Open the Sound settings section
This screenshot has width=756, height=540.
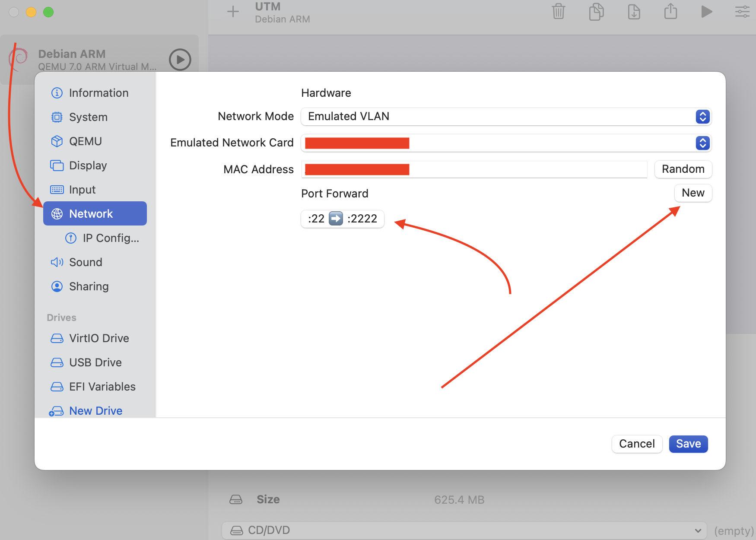95,262
